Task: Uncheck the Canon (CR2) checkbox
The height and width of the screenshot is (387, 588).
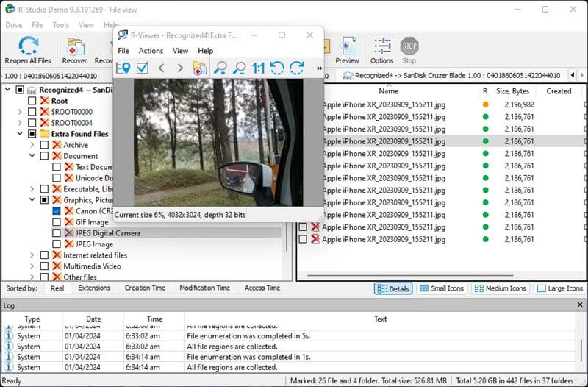Action: coord(57,211)
